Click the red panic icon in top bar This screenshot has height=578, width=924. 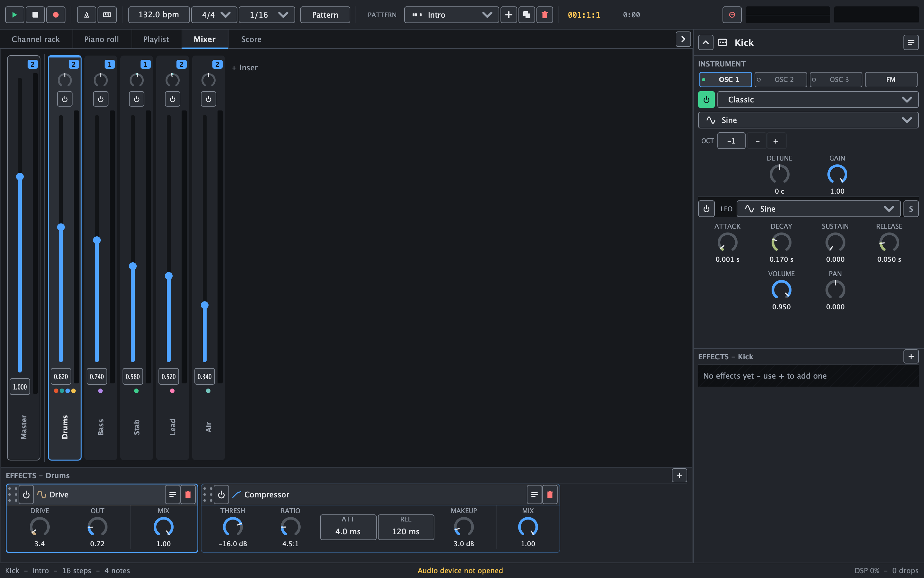point(732,15)
